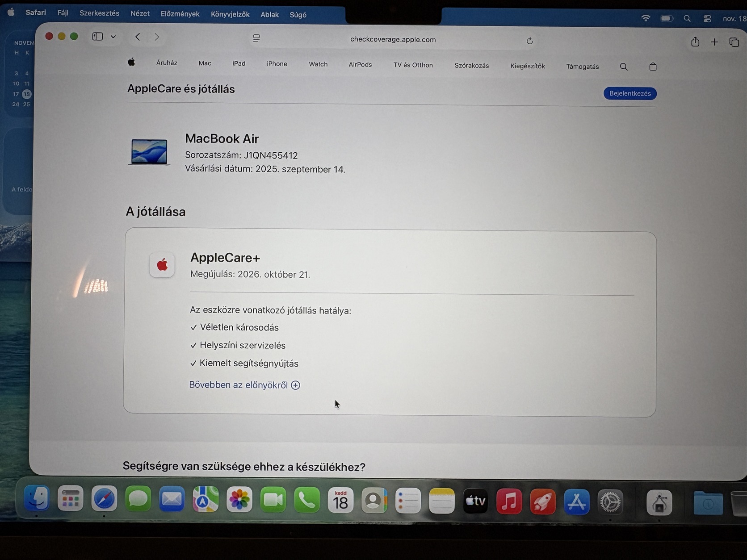Go forward to next page
747x560 pixels.
156,37
